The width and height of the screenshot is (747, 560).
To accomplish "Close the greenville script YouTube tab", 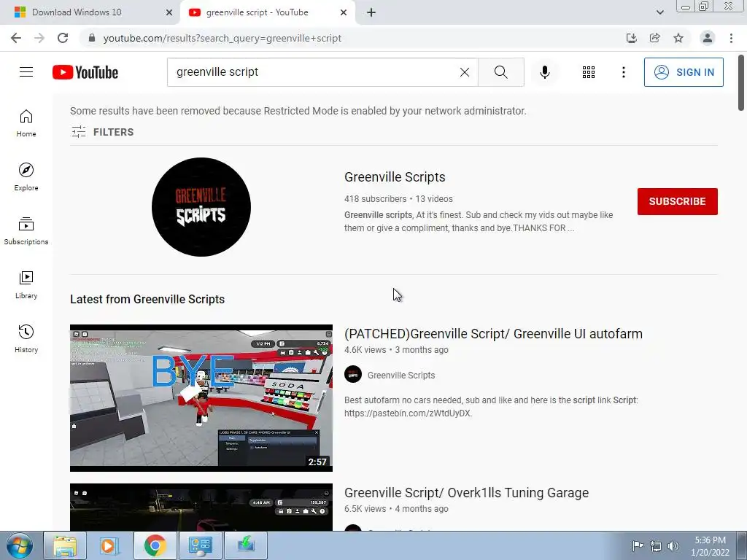I will click(344, 12).
